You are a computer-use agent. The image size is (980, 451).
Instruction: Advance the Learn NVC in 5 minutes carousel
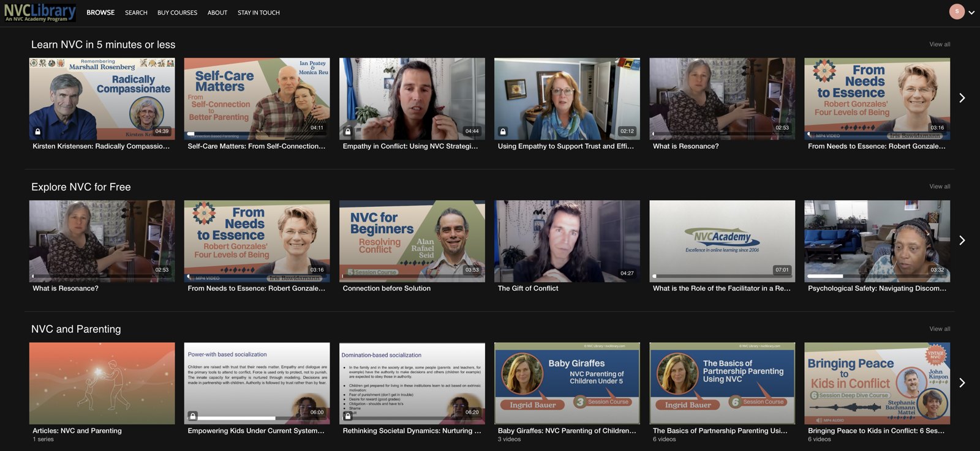(962, 98)
